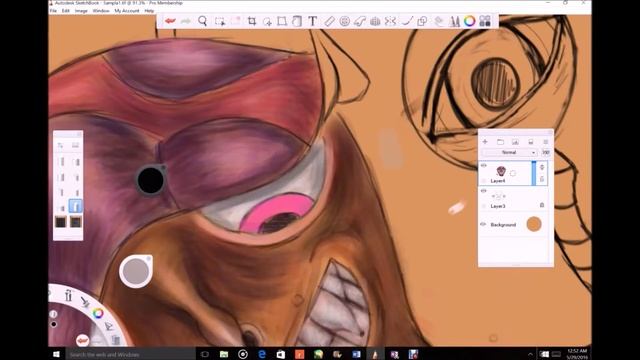Enable the Ruler guide

[329, 21]
